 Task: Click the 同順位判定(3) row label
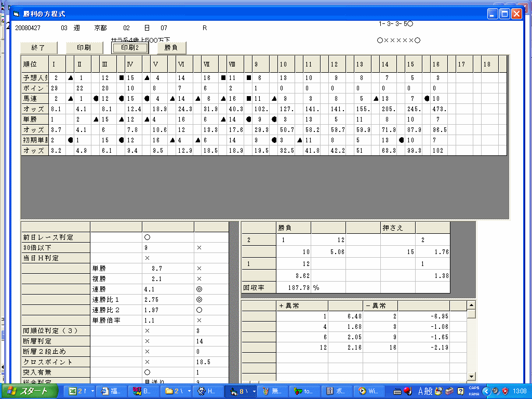pos(56,331)
